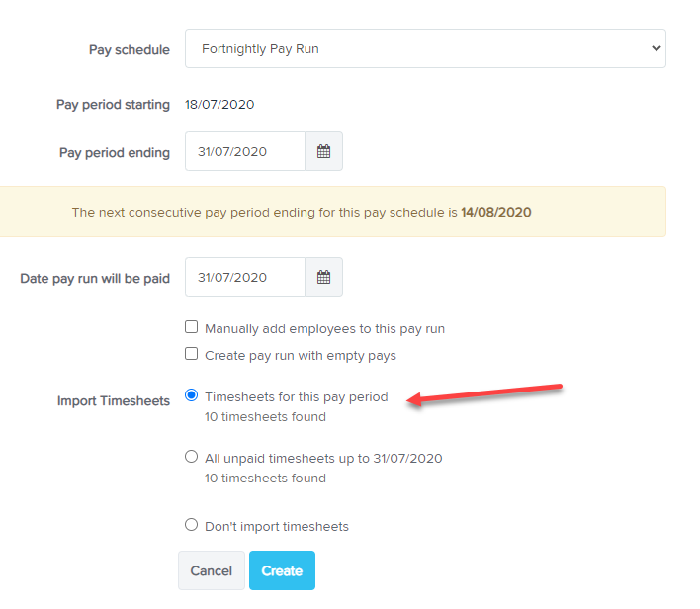Click the chevron arrow on Pay schedule select
The image size is (700, 609).
click(x=656, y=48)
